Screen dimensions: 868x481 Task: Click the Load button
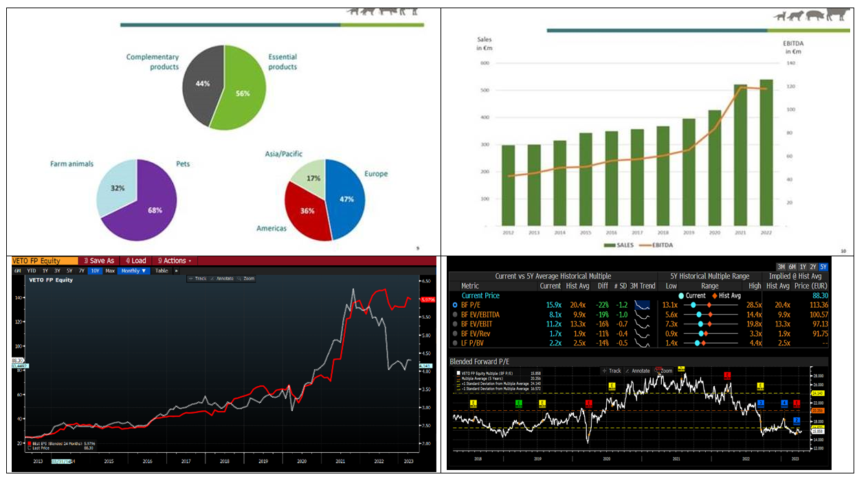click(135, 261)
